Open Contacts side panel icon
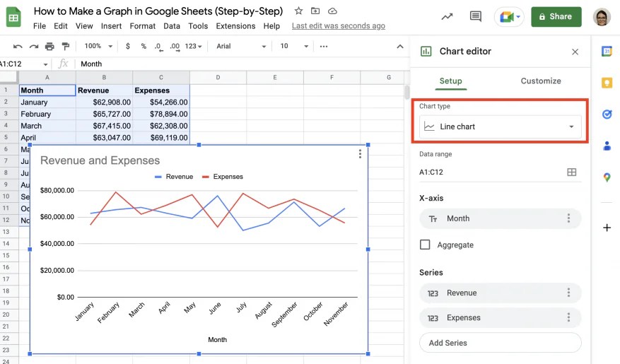The image size is (620, 364). pyautogui.click(x=607, y=146)
